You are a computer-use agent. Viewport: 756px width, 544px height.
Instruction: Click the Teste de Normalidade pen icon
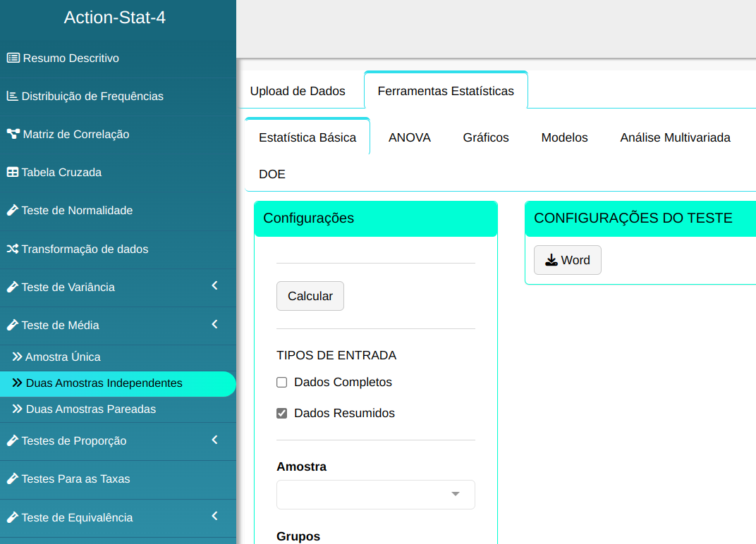coord(12,210)
